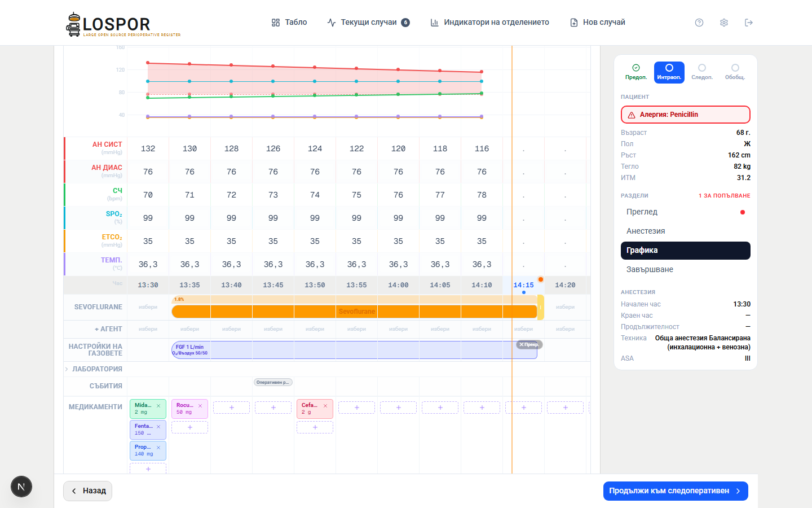The width and height of the screenshot is (812, 508).
Task: Select the Предоп. stage step
Action: (636, 72)
